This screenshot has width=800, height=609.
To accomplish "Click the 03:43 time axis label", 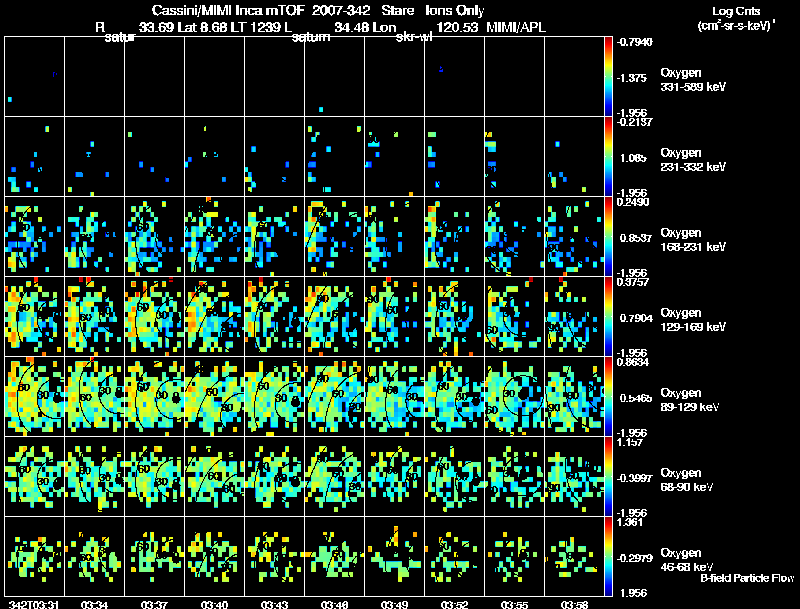I will click(x=274, y=605).
